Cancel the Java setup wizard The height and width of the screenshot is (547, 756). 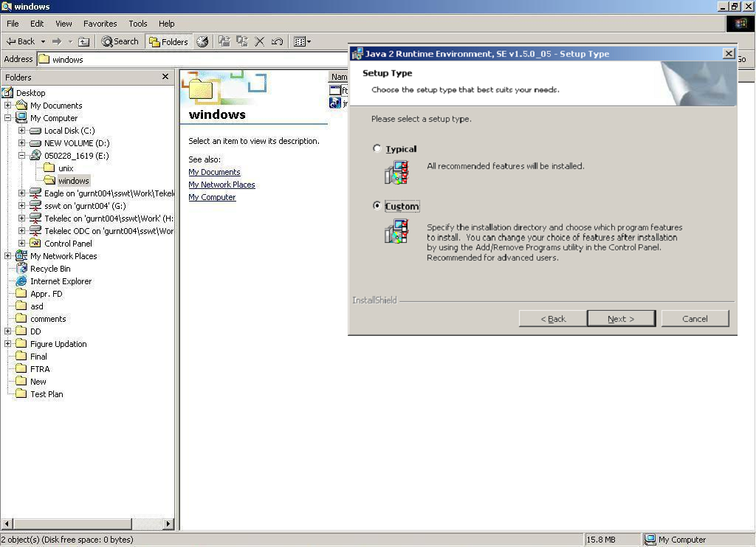(695, 319)
